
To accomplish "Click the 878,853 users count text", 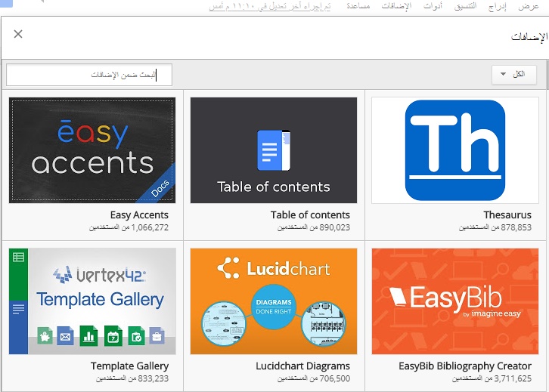I will [495, 227].
